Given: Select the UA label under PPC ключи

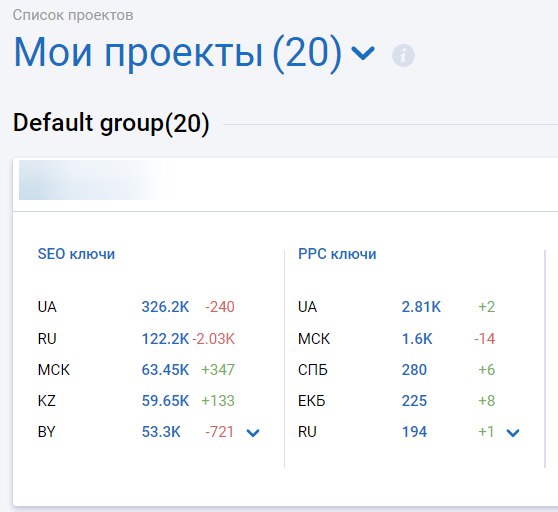Looking at the screenshot, I should (307, 307).
